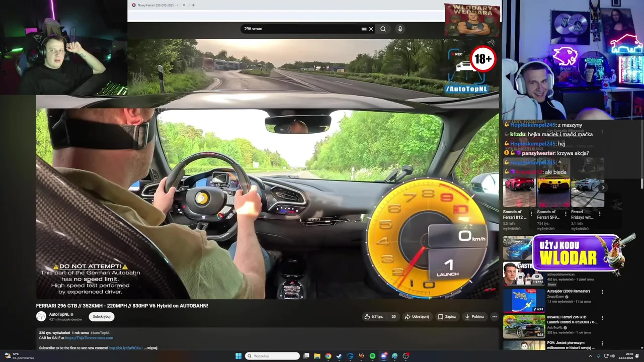Show hidden system tray icons chevron
The image size is (644, 362).
tap(590, 356)
